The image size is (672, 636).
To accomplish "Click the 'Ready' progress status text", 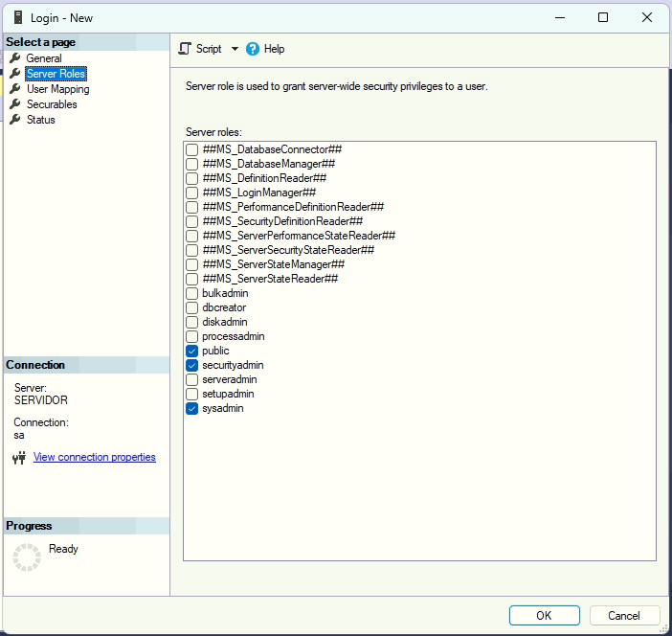I will click(63, 549).
